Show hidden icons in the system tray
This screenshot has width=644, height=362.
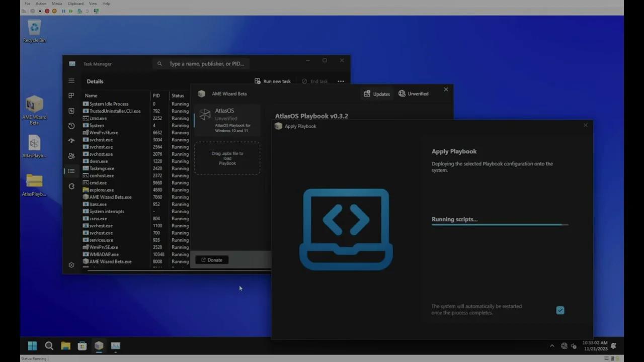[552, 346]
